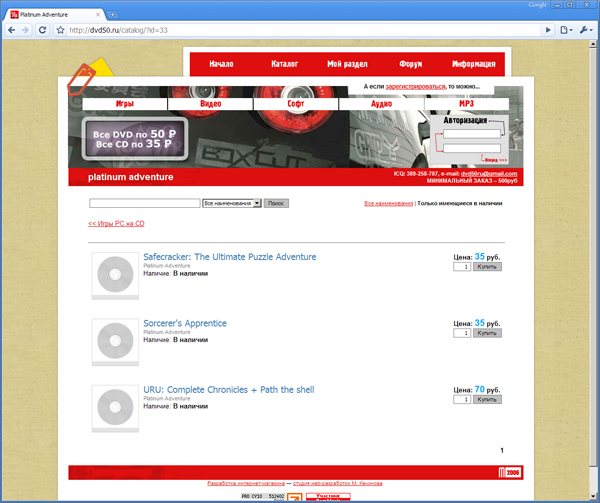Click the scrollbar down arrow
Viewport: 600px width, 503px height.
tap(593, 496)
